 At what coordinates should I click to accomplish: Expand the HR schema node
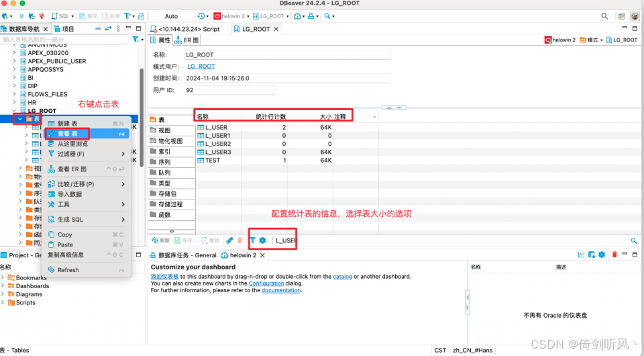pos(14,102)
